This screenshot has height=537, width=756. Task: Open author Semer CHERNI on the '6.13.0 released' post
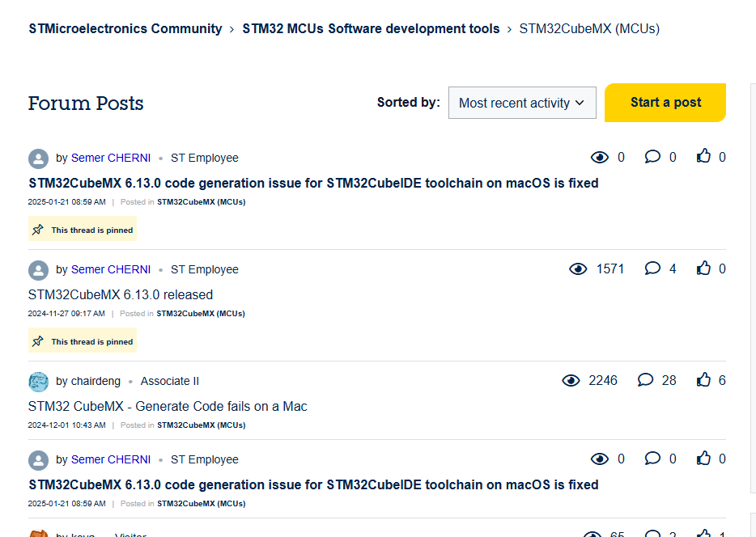(111, 269)
